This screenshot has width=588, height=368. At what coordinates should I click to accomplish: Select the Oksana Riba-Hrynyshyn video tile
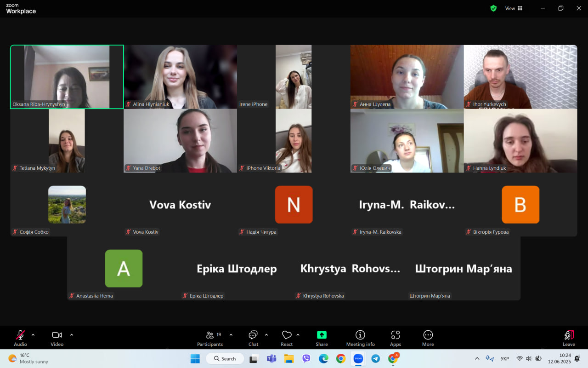(x=67, y=77)
